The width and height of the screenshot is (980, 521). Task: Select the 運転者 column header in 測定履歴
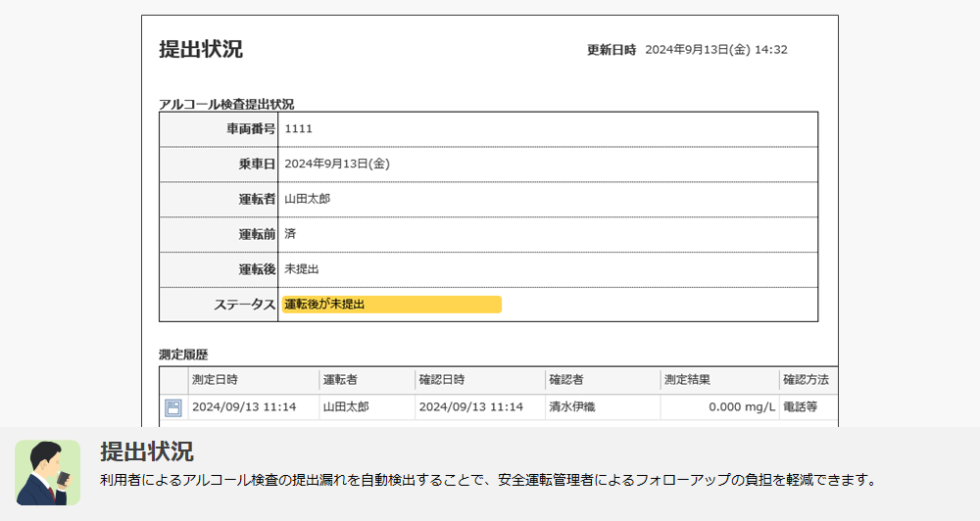click(x=340, y=379)
